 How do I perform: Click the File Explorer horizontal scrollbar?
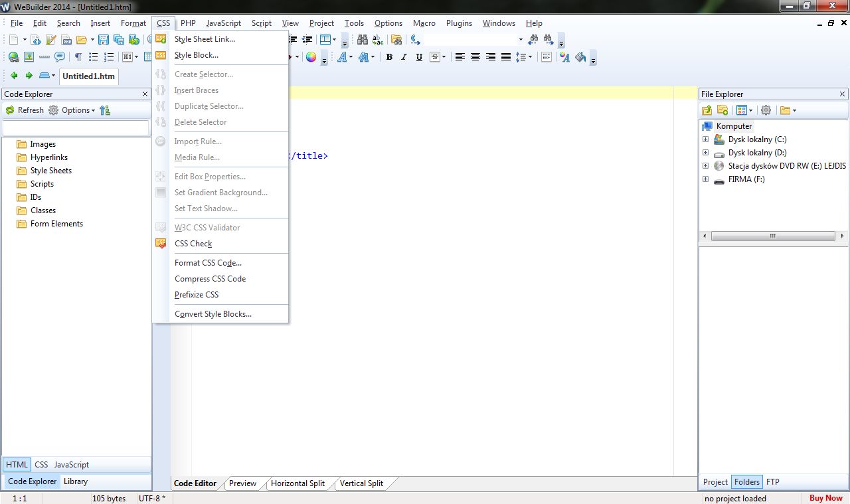point(773,236)
